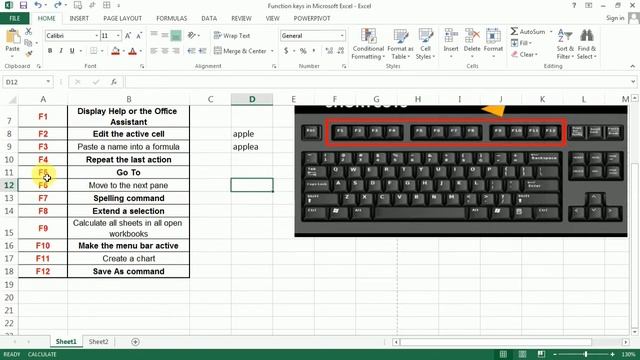Screen dimensions: 640x360
Task: Pick the font color A swatch
Action: tap(132, 51)
